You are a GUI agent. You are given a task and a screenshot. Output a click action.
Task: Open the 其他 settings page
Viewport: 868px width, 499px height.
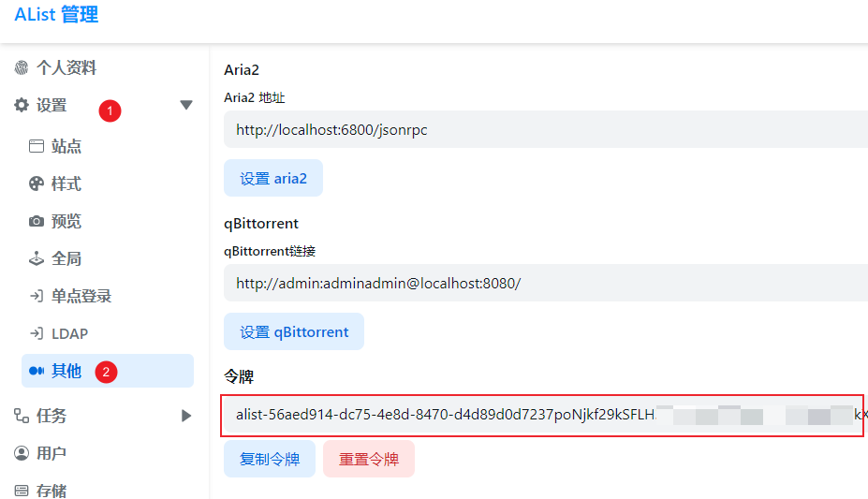(66, 371)
